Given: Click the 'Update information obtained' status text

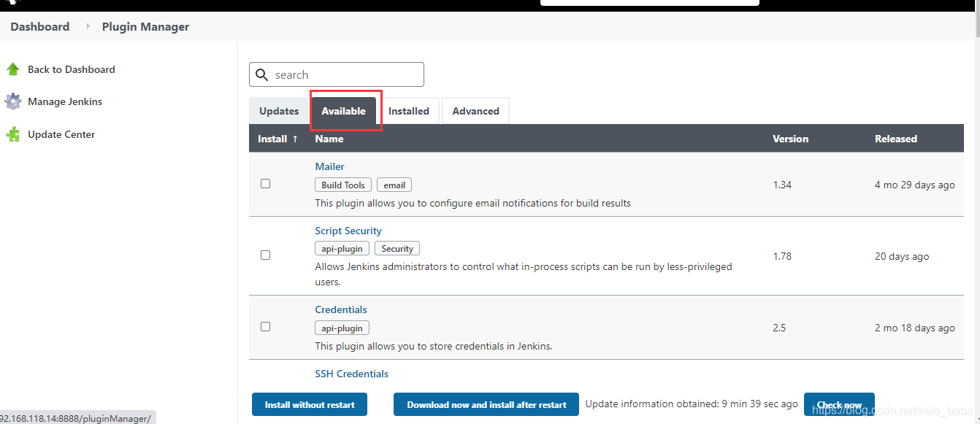Looking at the screenshot, I should pyautogui.click(x=692, y=404).
